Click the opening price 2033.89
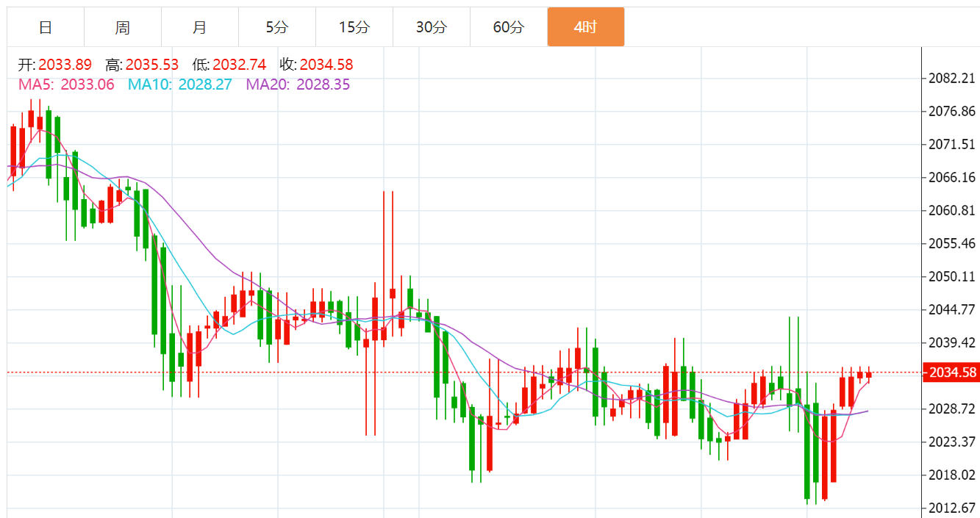 (65, 65)
